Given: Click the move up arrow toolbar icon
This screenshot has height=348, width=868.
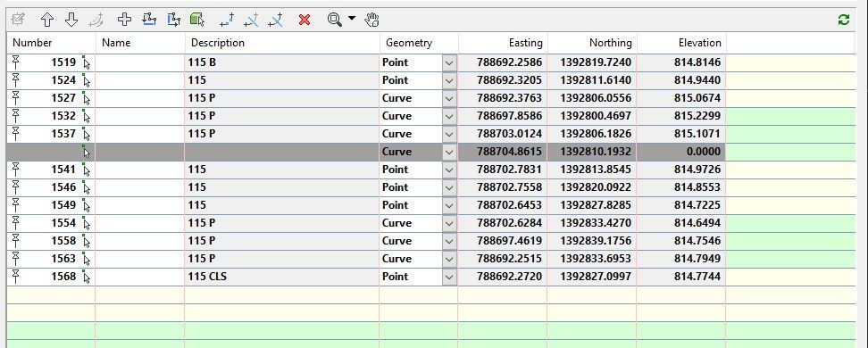Looking at the screenshot, I should (47, 20).
